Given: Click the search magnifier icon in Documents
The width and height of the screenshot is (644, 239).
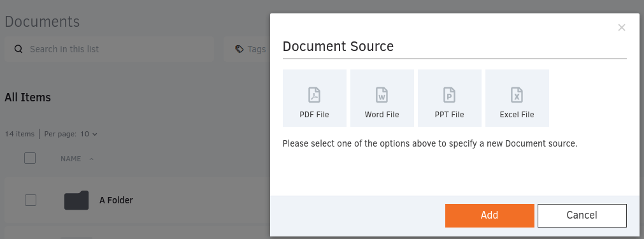Looking at the screenshot, I should pyautogui.click(x=18, y=49).
